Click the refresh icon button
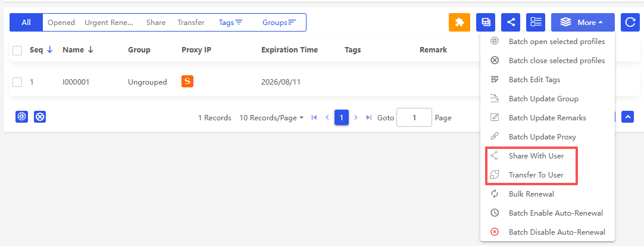 [x=630, y=22]
